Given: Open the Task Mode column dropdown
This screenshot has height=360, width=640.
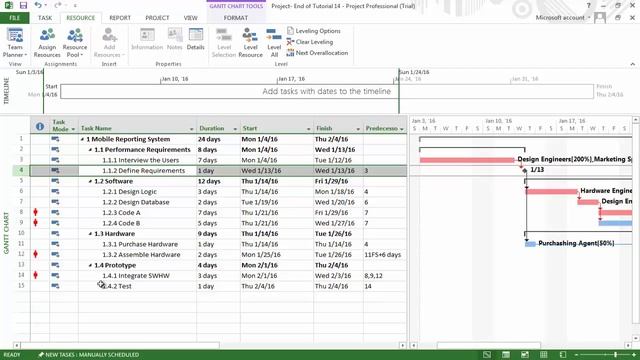Looking at the screenshot, I should (73, 129).
